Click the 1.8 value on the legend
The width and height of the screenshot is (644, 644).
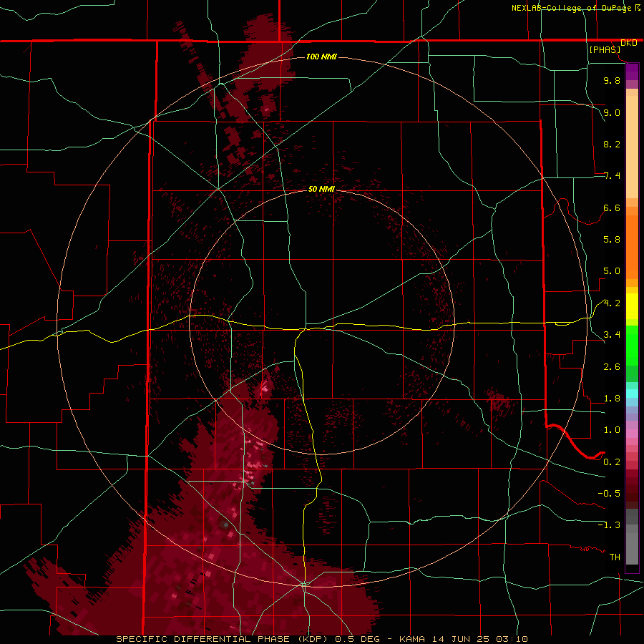point(612,399)
